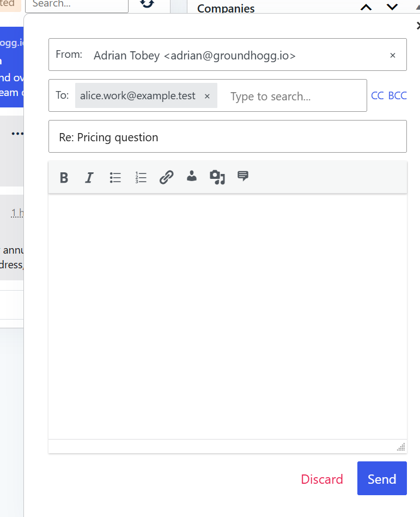Viewport: 420px width, 517px height.
Task: Send the email
Action: [x=382, y=478]
